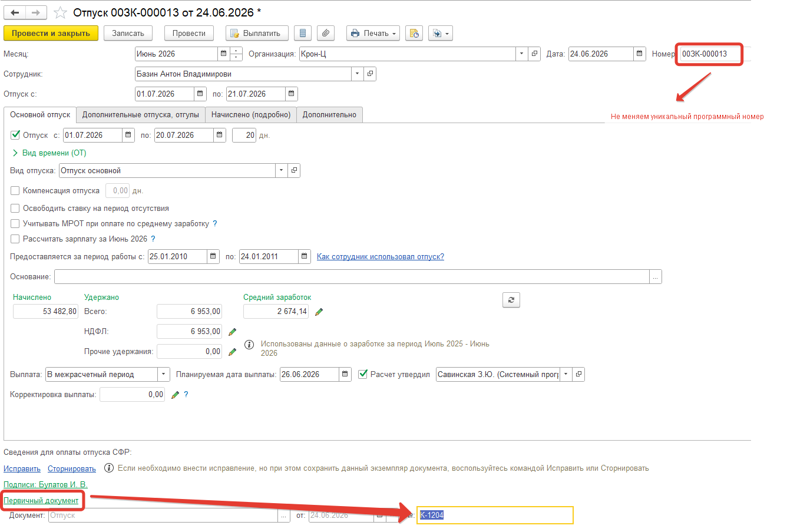Image resolution: width=797 pixels, height=532 pixels.
Task: Open attached files with the paperclip icon
Action: click(326, 34)
